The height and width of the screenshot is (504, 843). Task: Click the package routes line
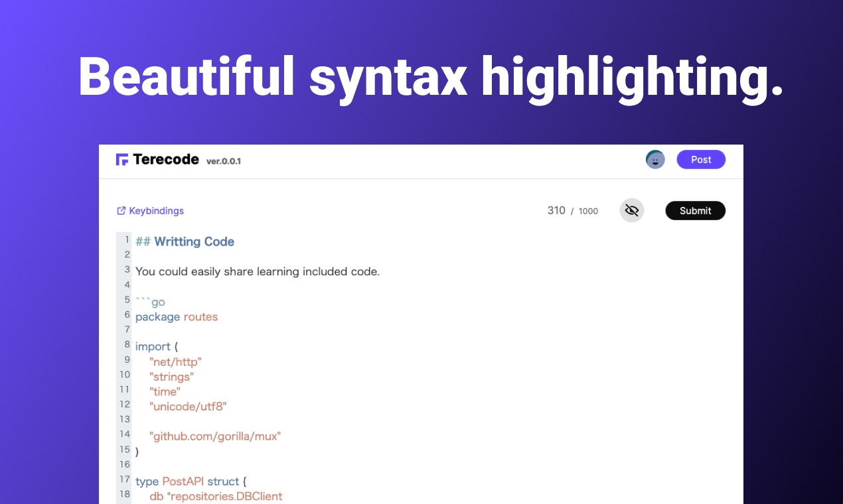177,317
